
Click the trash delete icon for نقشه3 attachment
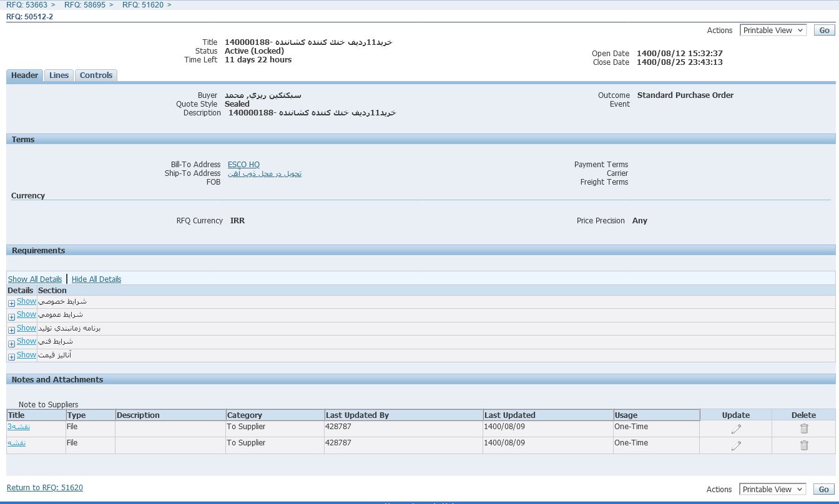(804, 429)
